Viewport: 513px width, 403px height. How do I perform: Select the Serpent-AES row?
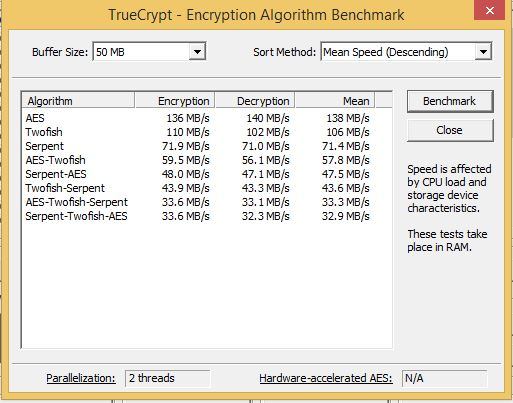197,174
